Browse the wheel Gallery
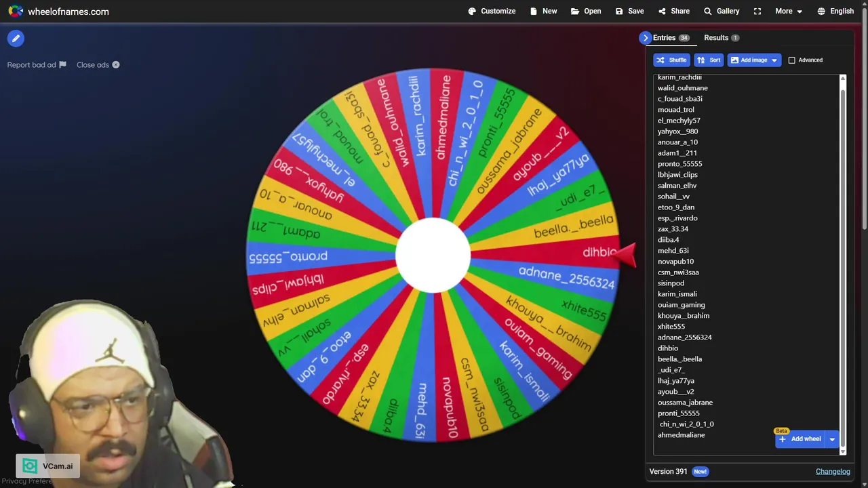 pos(722,11)
